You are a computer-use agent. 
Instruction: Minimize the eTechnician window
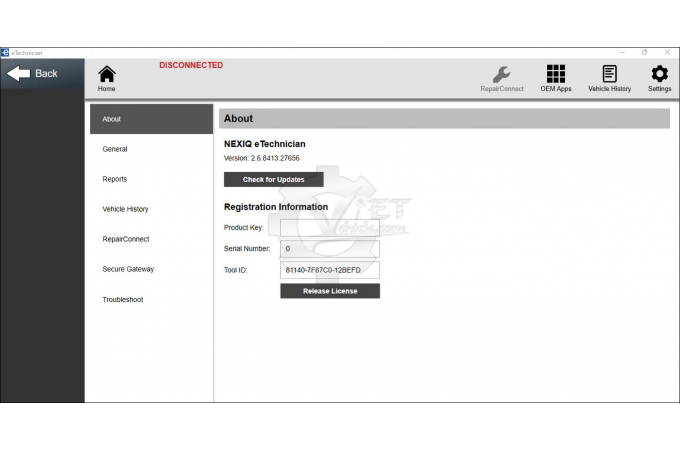click(622, 52)
